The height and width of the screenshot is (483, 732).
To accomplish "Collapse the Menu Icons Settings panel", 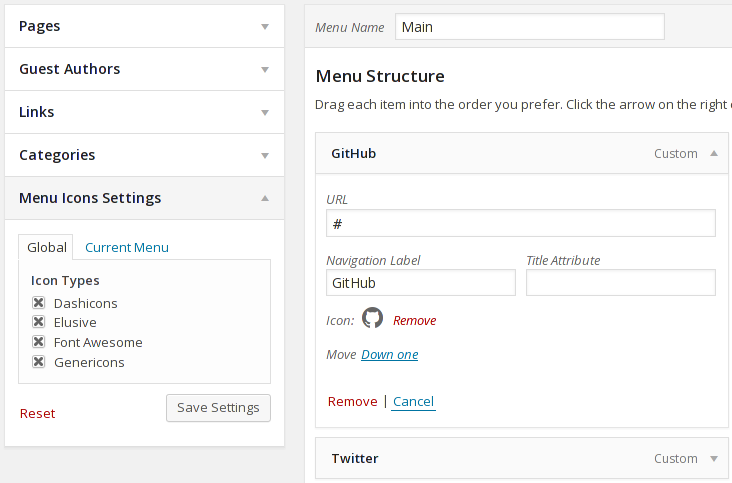I will (x=265, y=198).
